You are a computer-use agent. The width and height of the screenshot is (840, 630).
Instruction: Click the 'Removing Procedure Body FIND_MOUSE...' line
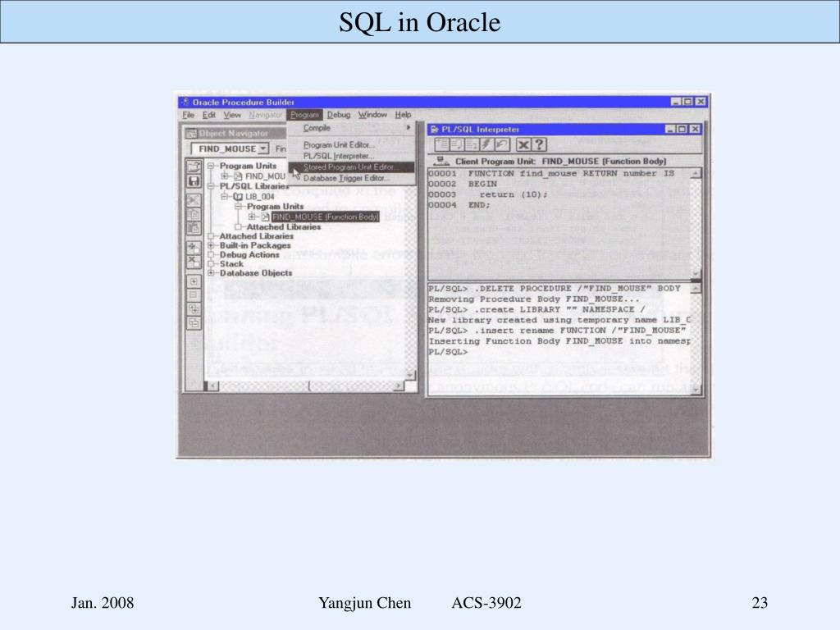(x=533, y=299)
